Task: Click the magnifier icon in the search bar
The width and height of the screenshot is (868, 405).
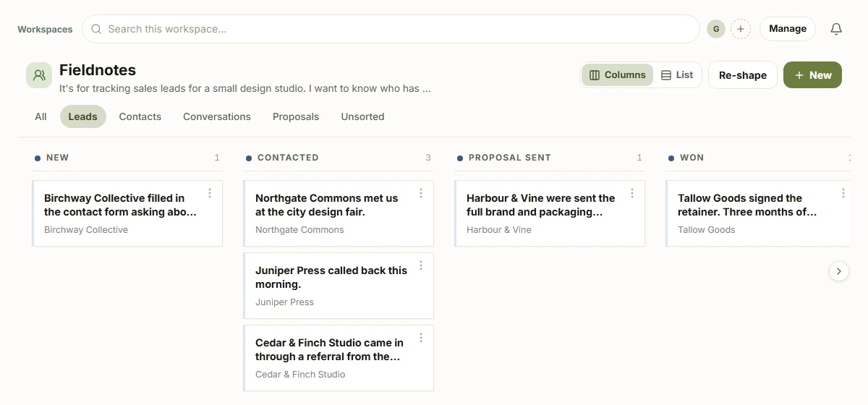Action: click(x=96, y=29)
